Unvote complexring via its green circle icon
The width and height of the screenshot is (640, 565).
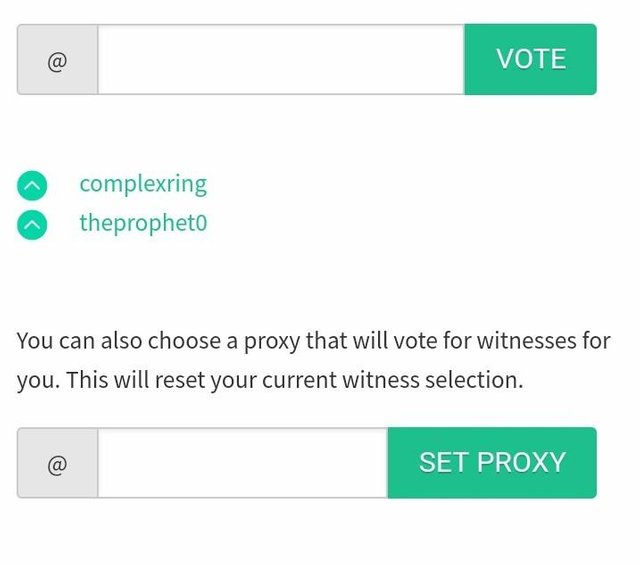[32, 185]
